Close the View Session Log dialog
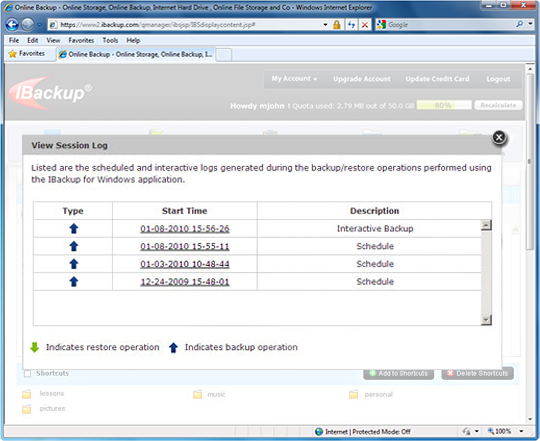The height and width of the screenshot is (441, 540). [499, 137]
